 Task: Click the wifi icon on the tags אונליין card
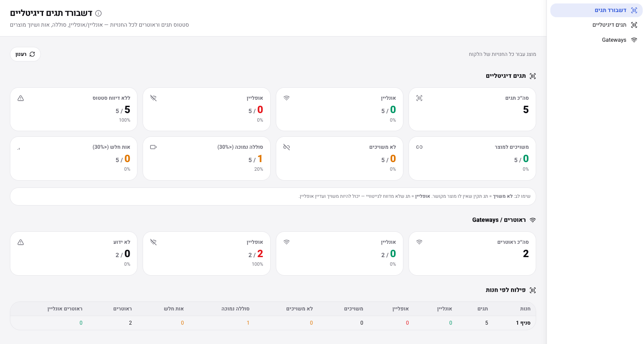287,98
